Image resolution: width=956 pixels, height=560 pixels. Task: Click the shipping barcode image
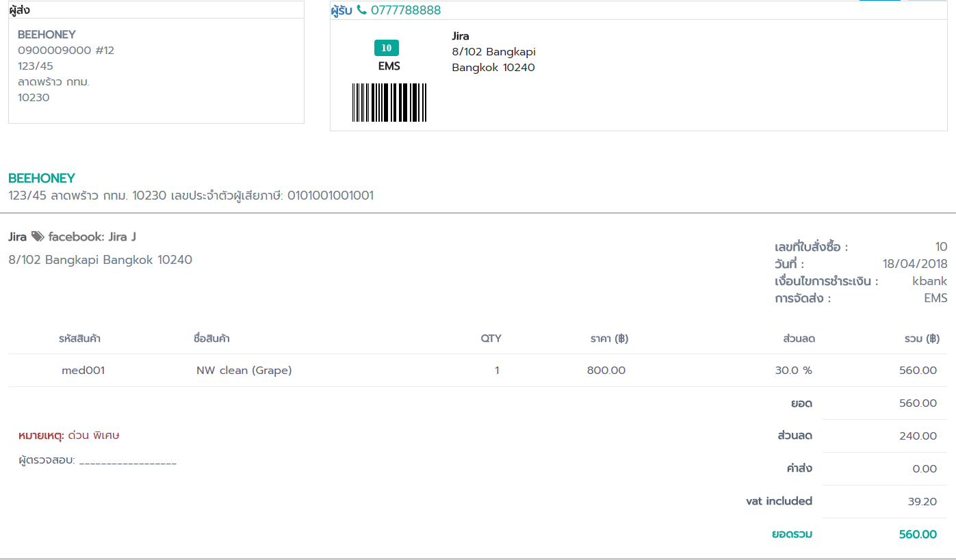tap(389, 103)
